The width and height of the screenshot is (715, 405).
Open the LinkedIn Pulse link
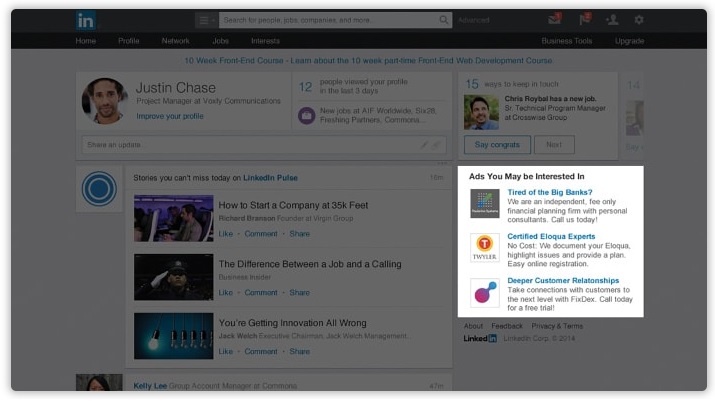point(270,178)
